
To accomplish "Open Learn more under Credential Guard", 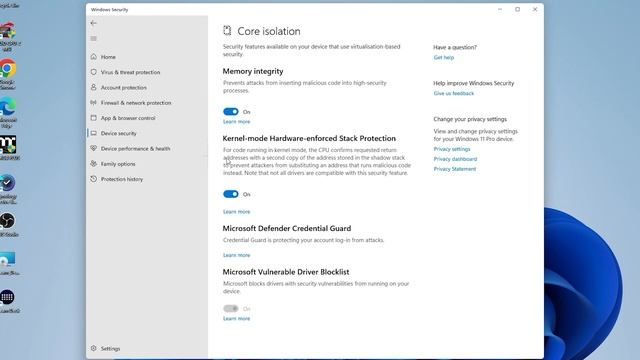I will click(x=236, y=255).
